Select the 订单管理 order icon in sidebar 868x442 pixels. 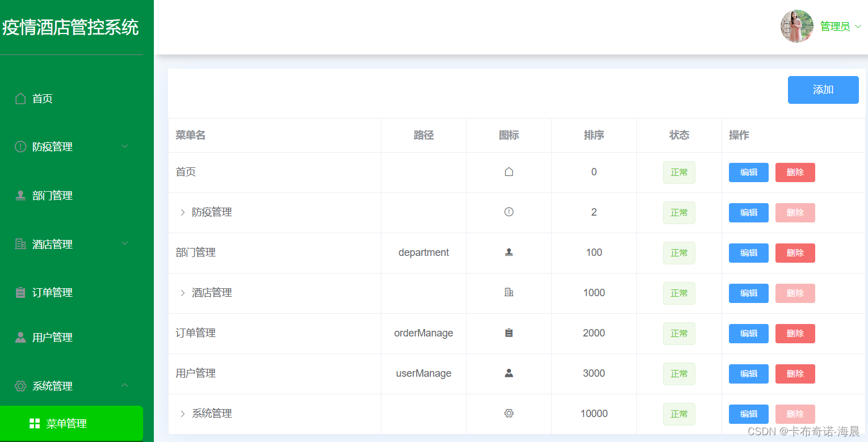(21, 292)
